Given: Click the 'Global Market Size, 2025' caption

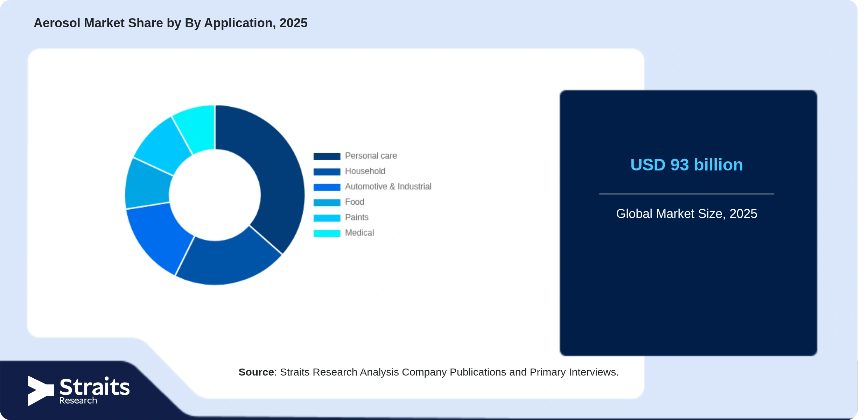Looking at the screenshot, I should pos(686,213).
